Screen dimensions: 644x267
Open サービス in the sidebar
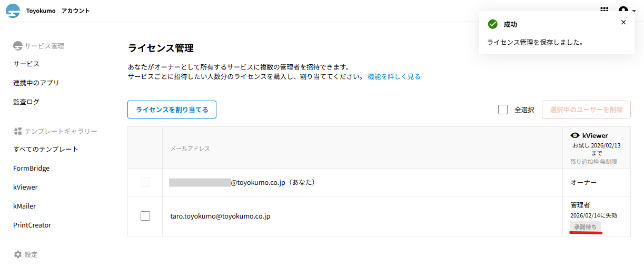click(x=26, y=64)
